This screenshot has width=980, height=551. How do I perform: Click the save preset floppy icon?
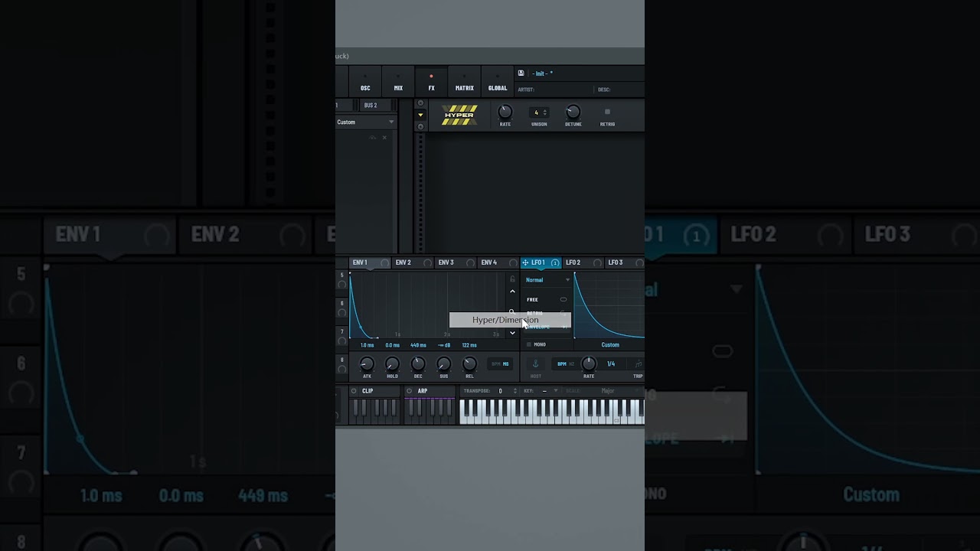coord(521,73)
